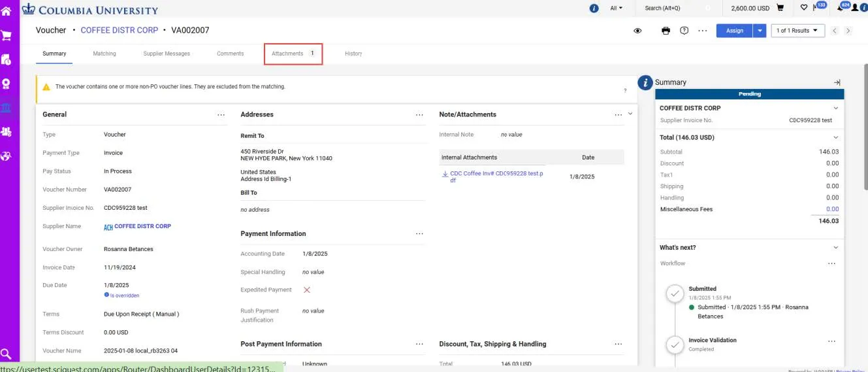Image resolution: width=868 pixels, height=372 pixels.
Task: Click the warning banner help question mark
Action: tap(625, 91)
